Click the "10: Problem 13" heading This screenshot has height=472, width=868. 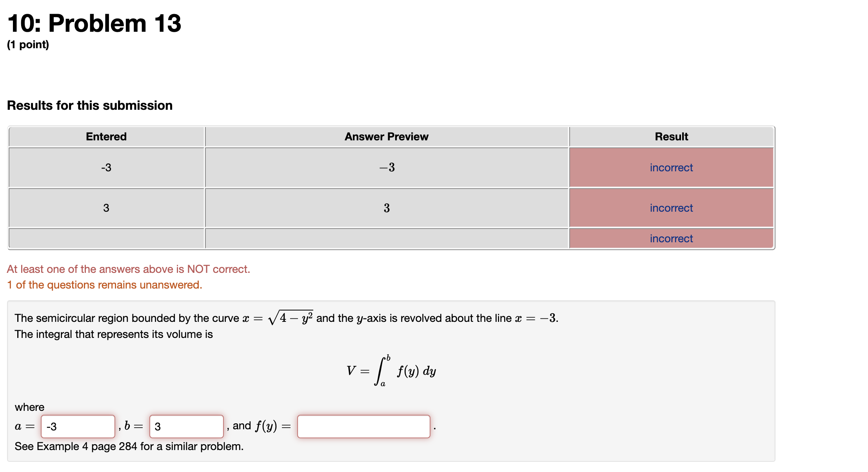[94, 24]
